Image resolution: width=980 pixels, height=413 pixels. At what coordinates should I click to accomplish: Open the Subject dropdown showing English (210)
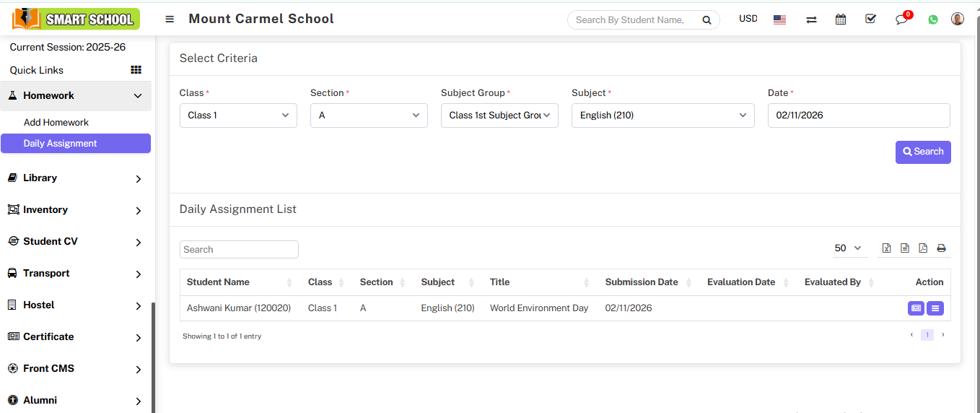coord(662,116)
